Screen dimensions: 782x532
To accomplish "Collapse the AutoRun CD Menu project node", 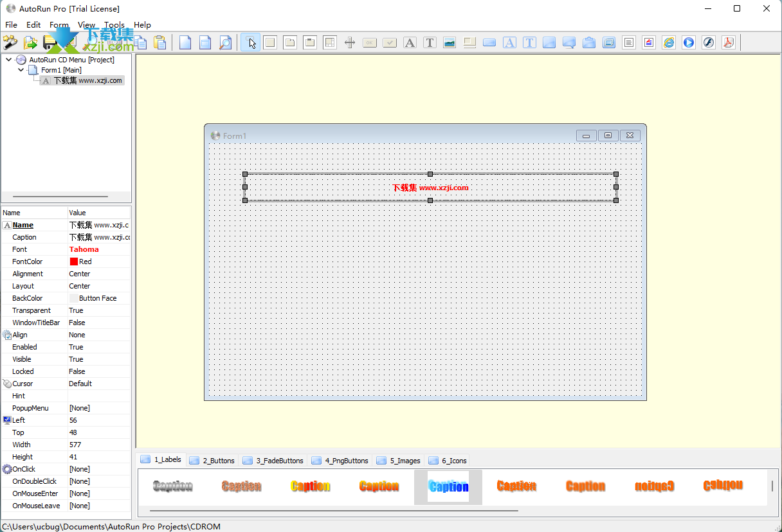I will [8, 60].
